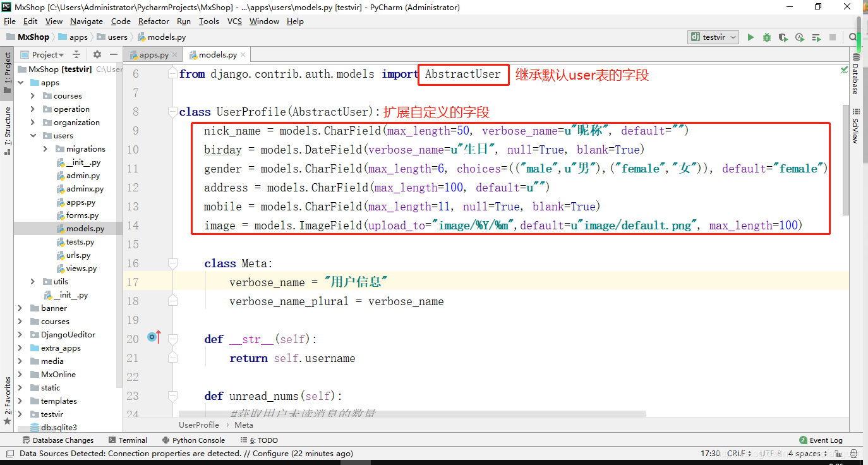Expand the migrations folder
The width and height of the screenshot is (868, 465).
(45, 149)
